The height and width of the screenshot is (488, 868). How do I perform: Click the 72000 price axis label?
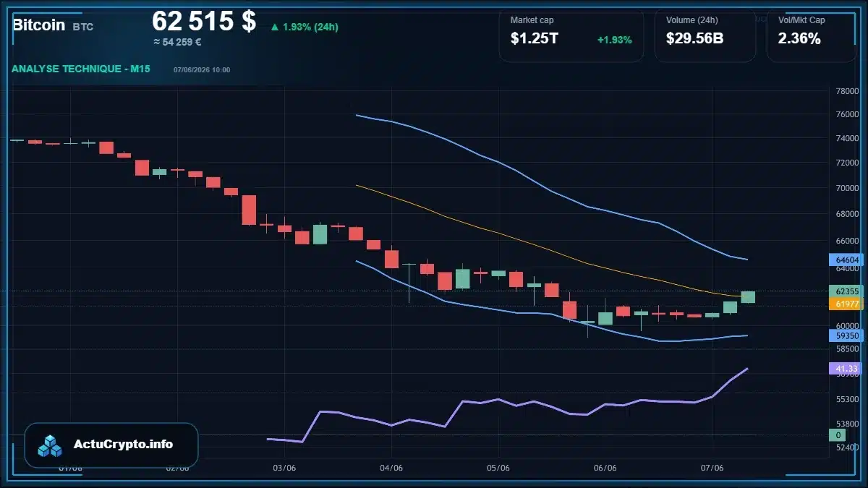coord(847,163)
